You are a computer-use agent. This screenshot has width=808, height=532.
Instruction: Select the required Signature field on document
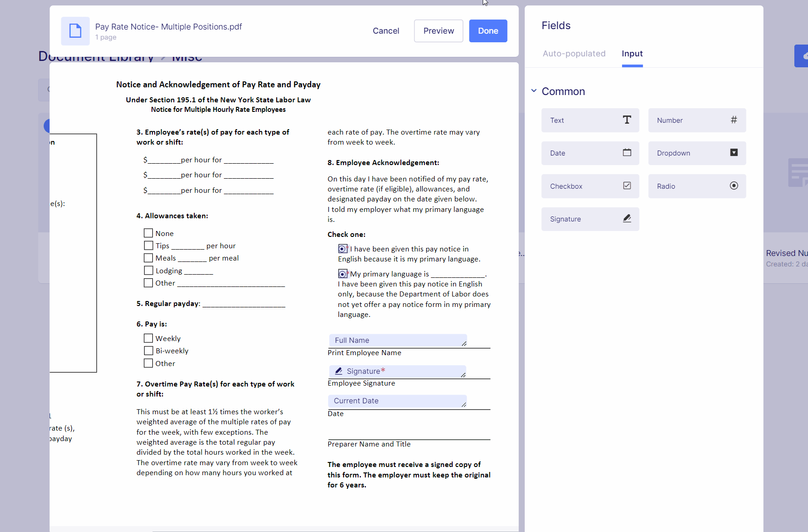(x=398, y=371)
